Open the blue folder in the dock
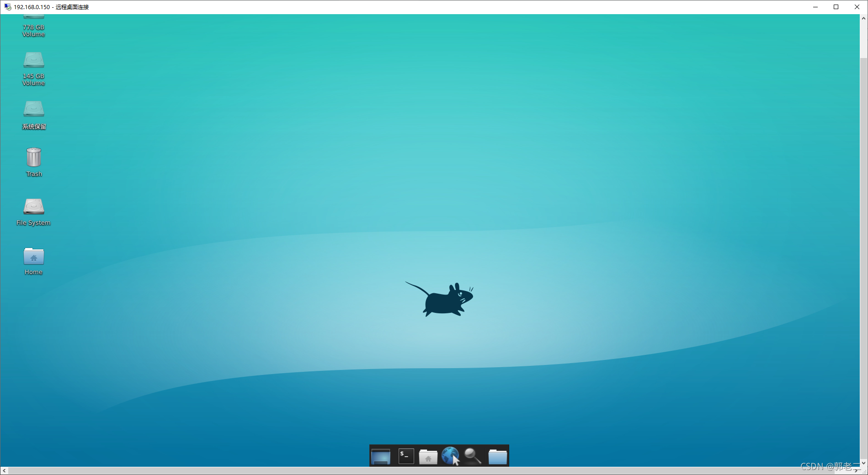 498,456
